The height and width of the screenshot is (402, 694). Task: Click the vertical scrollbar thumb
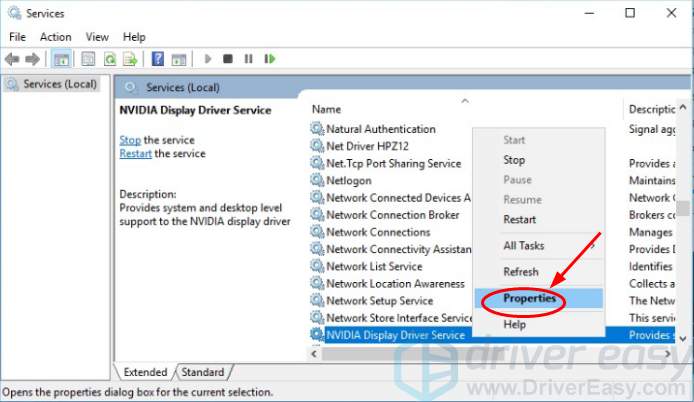click(683, 208)
